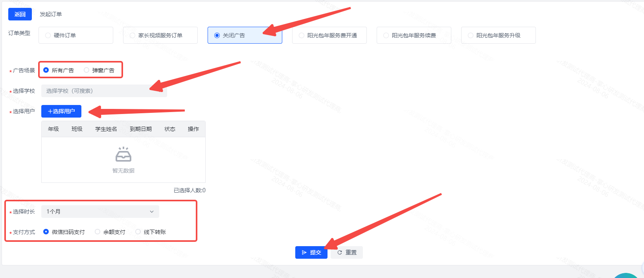644x278 pixels.
Task: Select 线下转账 payment method
Action: point(138,232)
